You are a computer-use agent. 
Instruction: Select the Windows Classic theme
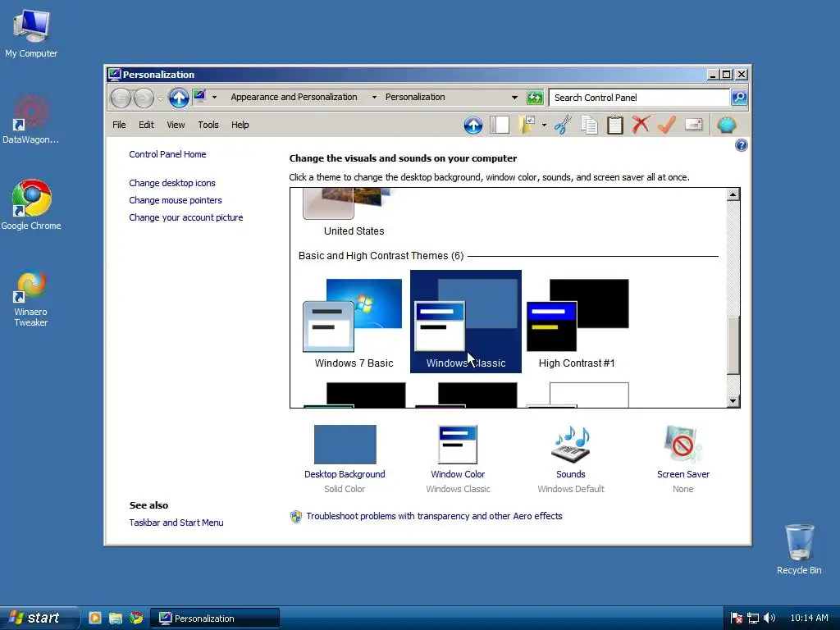click(x=466, y=322)
